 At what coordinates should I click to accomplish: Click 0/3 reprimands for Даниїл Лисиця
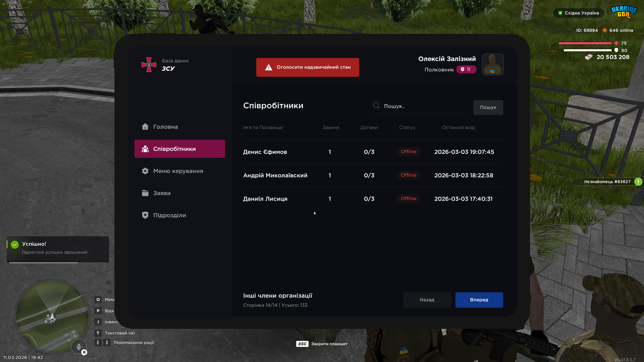click(369, 199)
